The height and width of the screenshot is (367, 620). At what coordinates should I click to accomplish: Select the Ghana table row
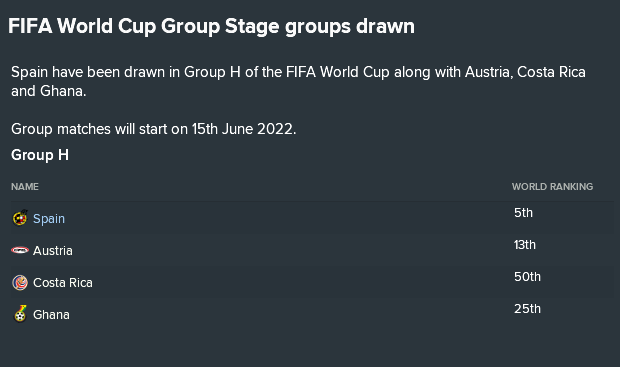pyautogui.click(x=312, y=314)
